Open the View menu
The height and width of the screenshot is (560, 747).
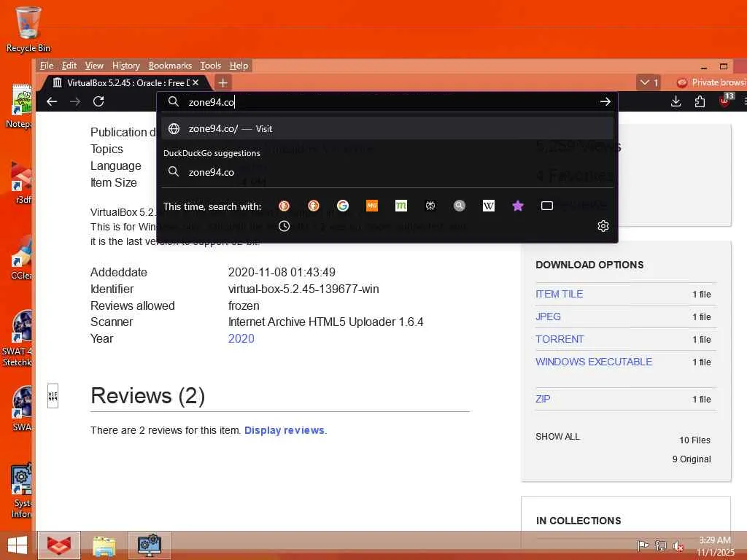click(94, 66)
